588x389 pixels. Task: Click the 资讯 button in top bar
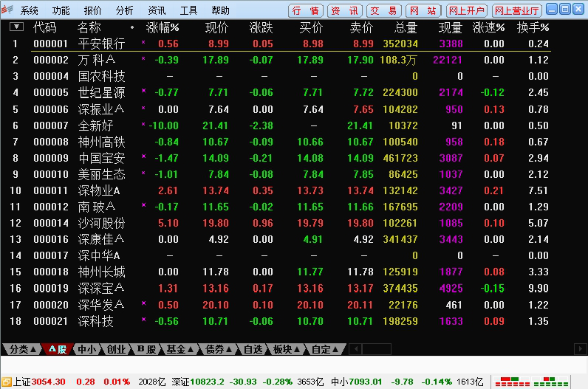pyautogui.click(x=345, y=10)
